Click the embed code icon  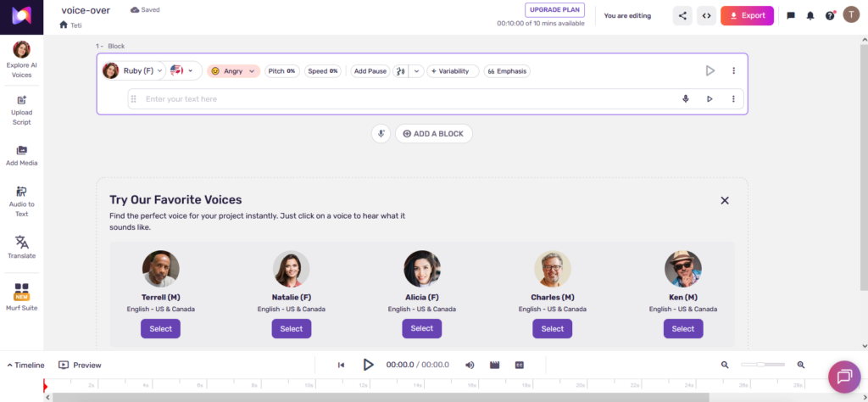pos(706,15)
